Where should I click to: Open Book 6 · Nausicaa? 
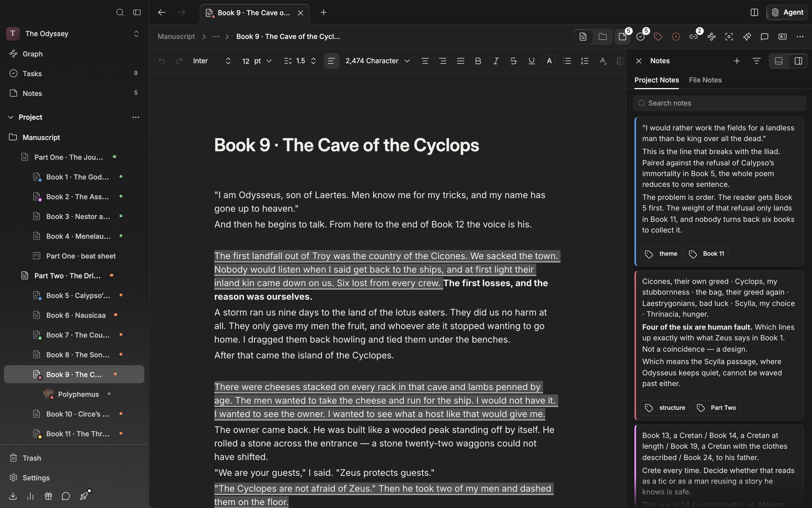(74, 315)
